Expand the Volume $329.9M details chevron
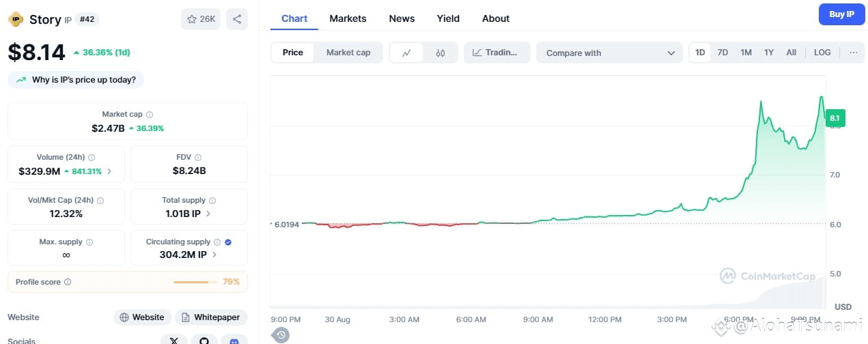Screen dimensions: 868x344 pyautogui.click(x=109, y=171)
